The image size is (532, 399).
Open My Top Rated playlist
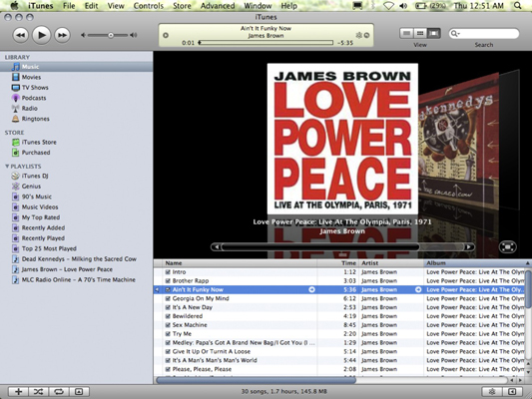pos(41,217)
